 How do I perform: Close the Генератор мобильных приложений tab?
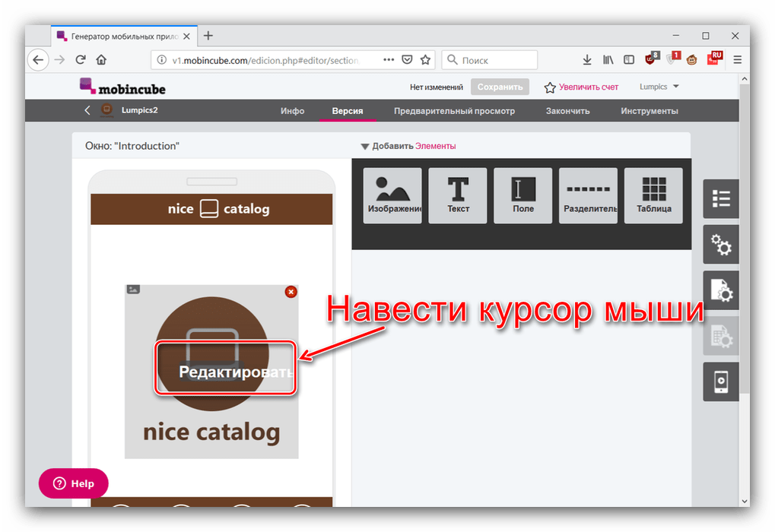click(x=186, y=36)
